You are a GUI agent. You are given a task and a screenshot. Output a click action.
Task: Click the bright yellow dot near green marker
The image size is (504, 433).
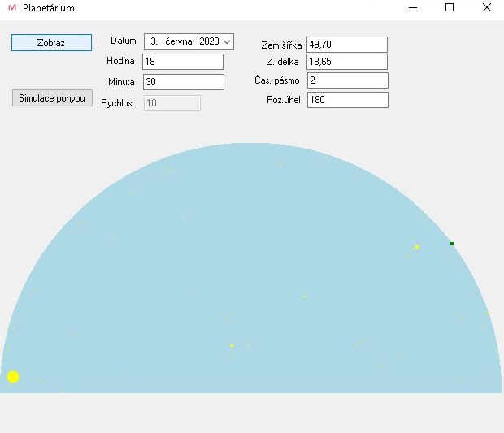[417, 247]
